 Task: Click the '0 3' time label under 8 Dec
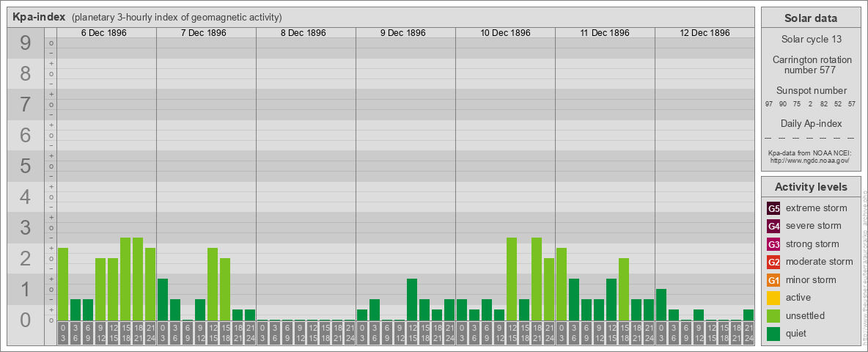click(262, 333)
